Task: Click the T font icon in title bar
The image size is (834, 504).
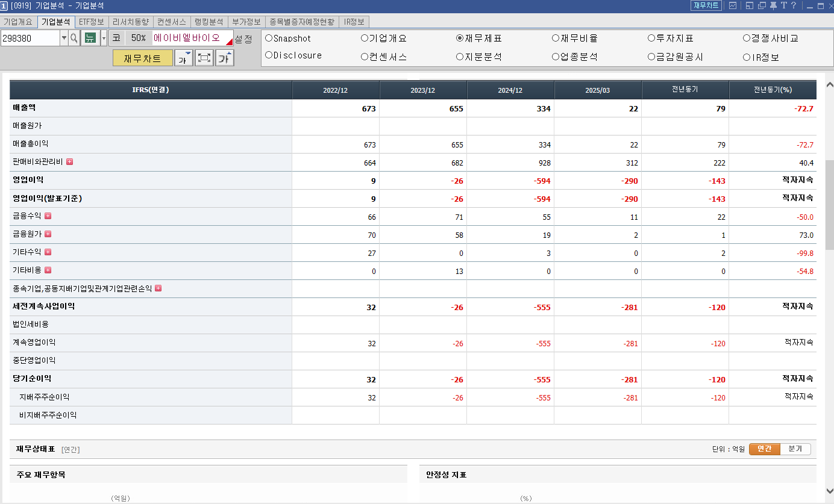Action: 784,5
